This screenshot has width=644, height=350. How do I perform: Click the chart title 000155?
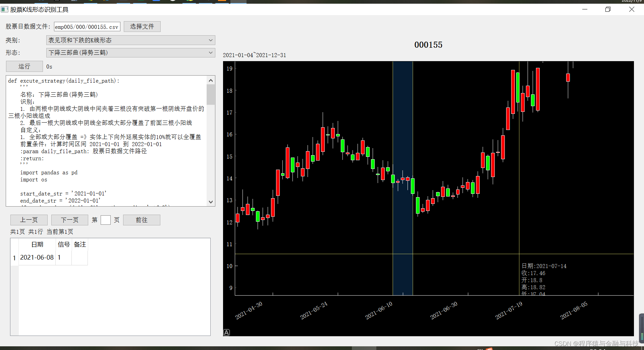click(428, 45)
